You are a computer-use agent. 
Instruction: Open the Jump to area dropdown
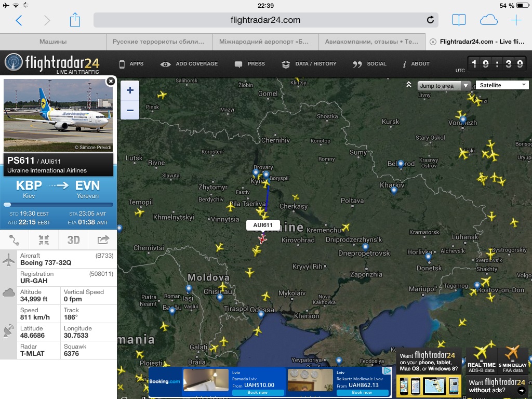444,86
